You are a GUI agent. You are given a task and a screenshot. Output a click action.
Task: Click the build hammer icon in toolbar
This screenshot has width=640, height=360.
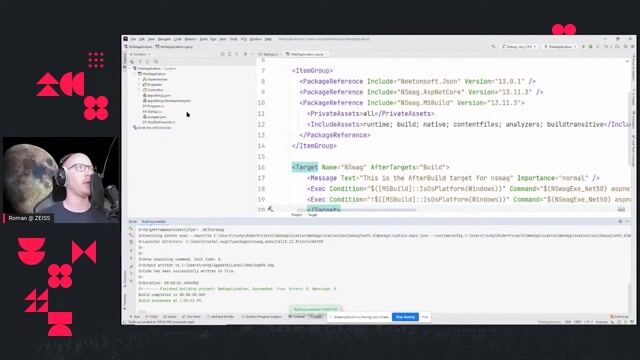click(x=493, y=47)
